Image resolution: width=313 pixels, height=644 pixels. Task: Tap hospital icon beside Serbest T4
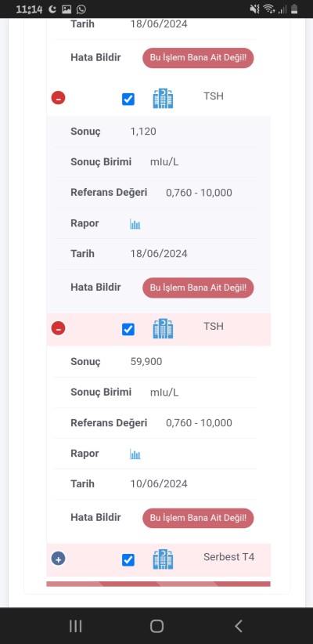click(163, 559)
